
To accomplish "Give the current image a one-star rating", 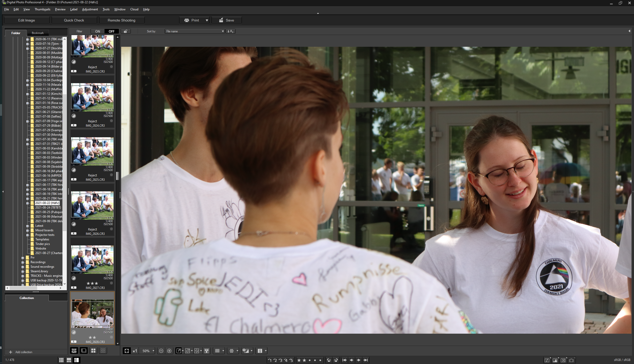I will coord(299,360).
